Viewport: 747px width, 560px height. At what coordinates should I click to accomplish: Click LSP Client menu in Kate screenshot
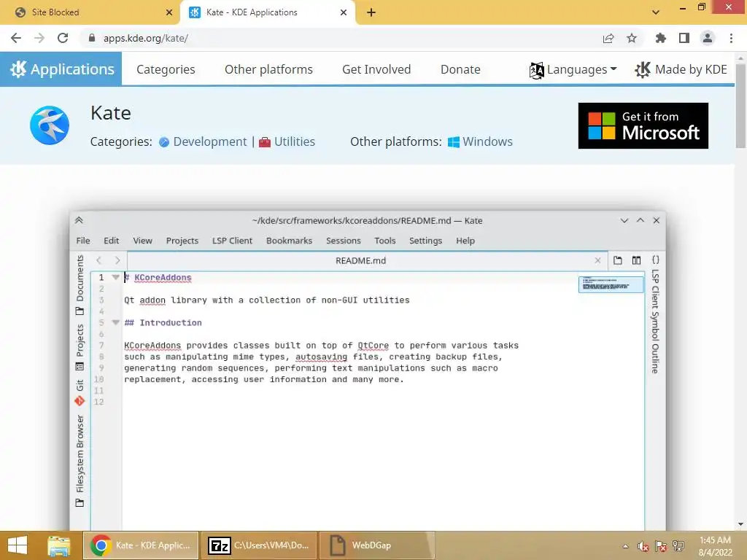pos(232,241)
